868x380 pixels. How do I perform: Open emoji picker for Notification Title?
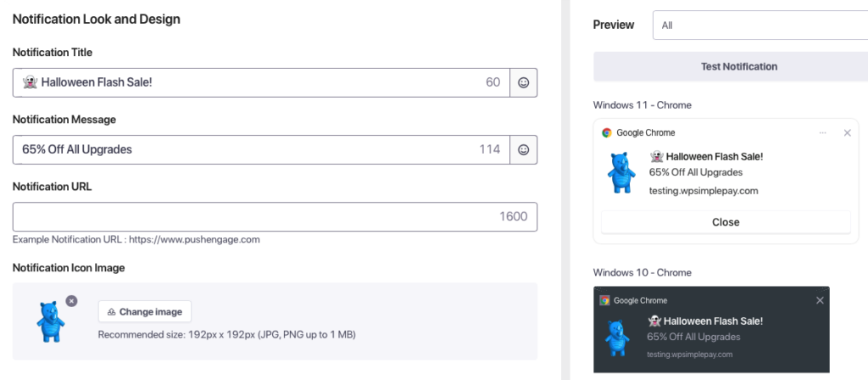click(x=524, y=82)
